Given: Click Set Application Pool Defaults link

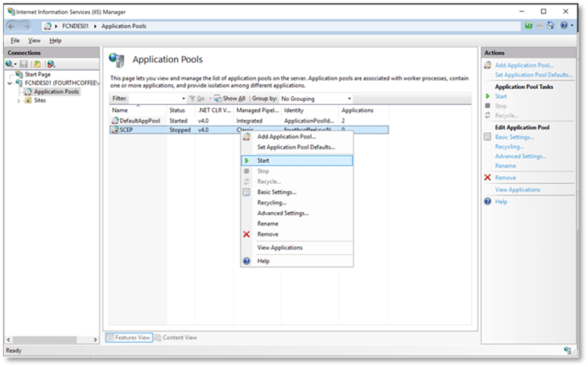Looking at the screenshot, I should coord(533,75).
